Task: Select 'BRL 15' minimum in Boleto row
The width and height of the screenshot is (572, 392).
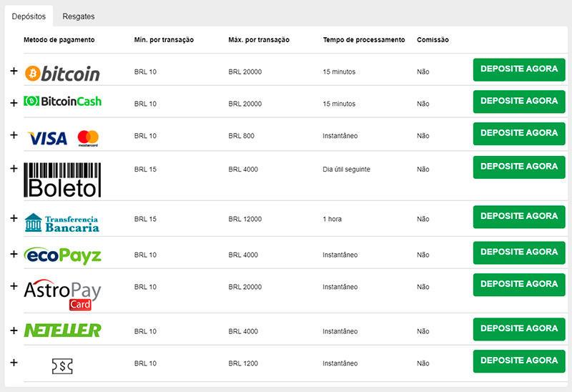Action: 145,170
